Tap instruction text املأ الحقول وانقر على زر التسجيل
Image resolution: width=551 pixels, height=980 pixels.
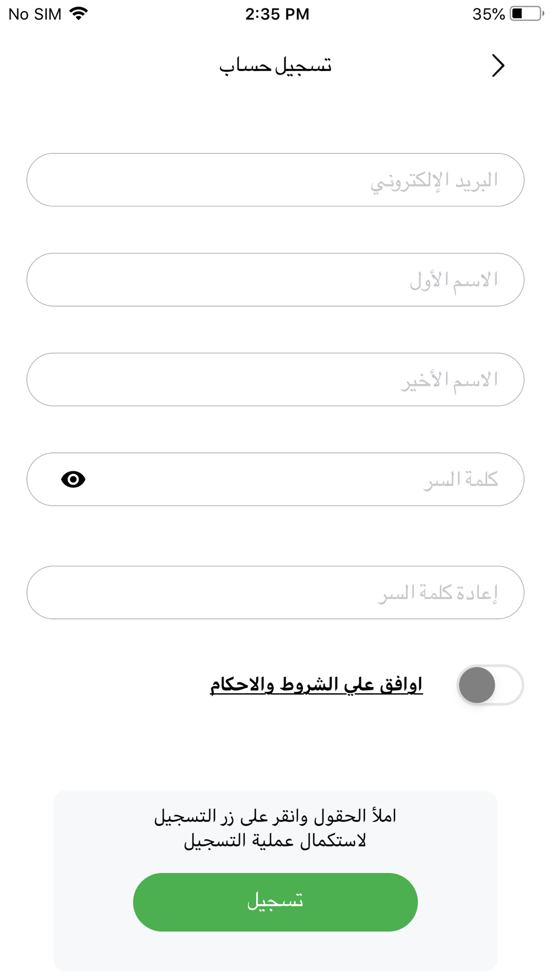click(x=275, y=816)
